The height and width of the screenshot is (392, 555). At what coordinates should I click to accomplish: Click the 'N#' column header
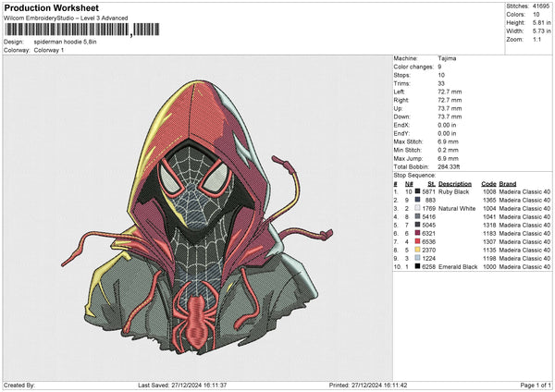point(409,184)
